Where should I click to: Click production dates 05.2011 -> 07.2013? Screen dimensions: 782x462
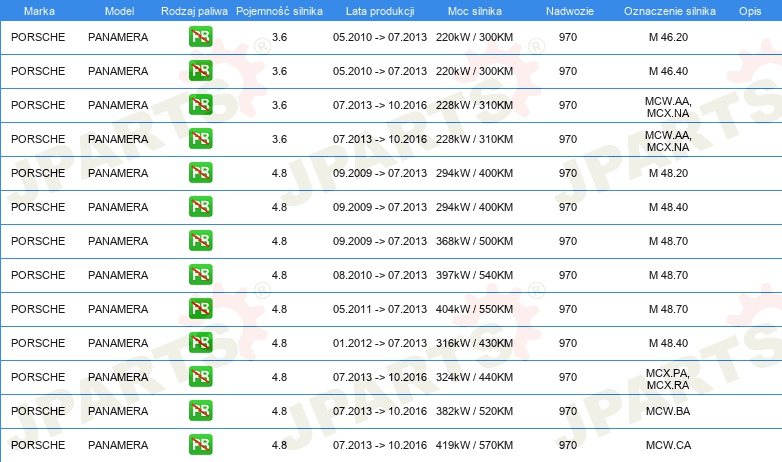click(x=380, y=309)
